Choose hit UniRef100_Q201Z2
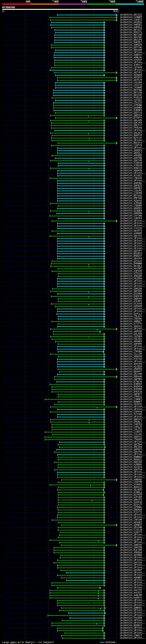This screenshot has width=146, height=644. 131,261
